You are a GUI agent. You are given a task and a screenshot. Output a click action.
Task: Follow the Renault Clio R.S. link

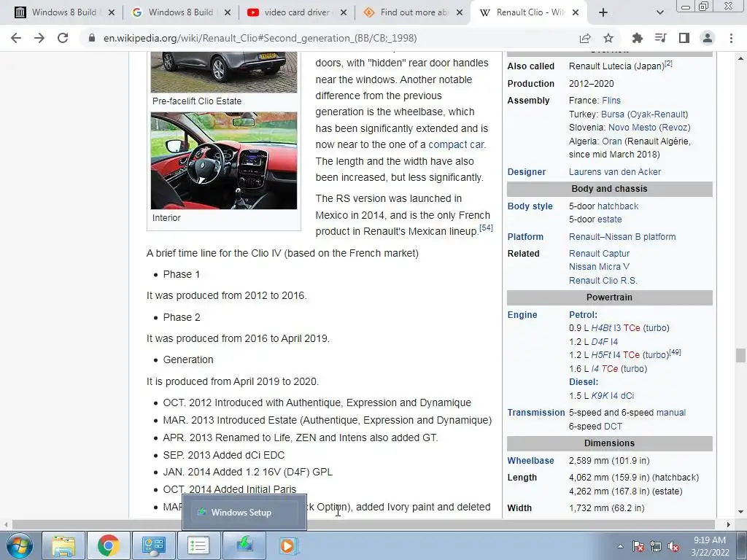pos(603,281)
